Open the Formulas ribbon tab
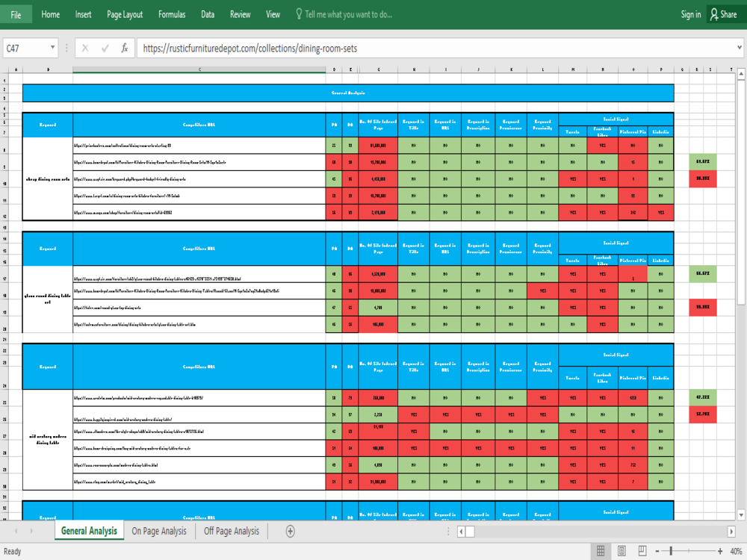 (x=172, y=14)
